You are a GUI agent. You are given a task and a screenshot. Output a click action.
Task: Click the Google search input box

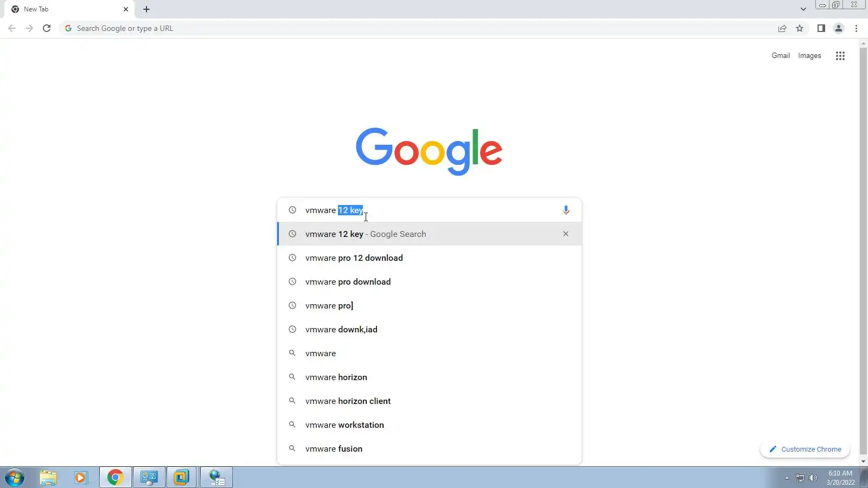click(x=429, y=210)
